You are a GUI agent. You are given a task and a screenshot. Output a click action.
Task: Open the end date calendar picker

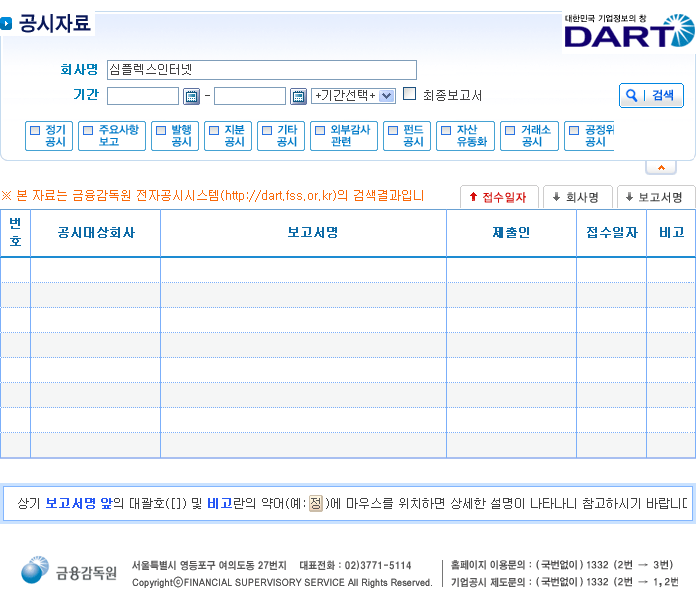click(x=298, y=96)
